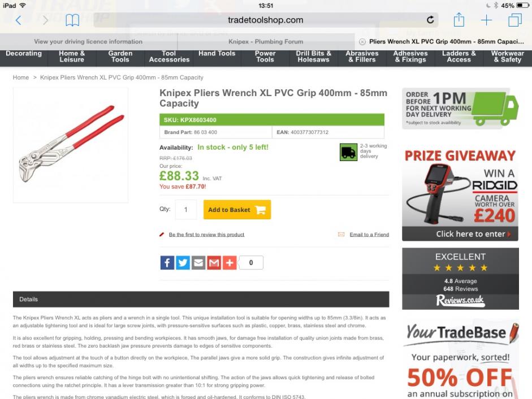Open the Safari share icon

tap(459, 20)
